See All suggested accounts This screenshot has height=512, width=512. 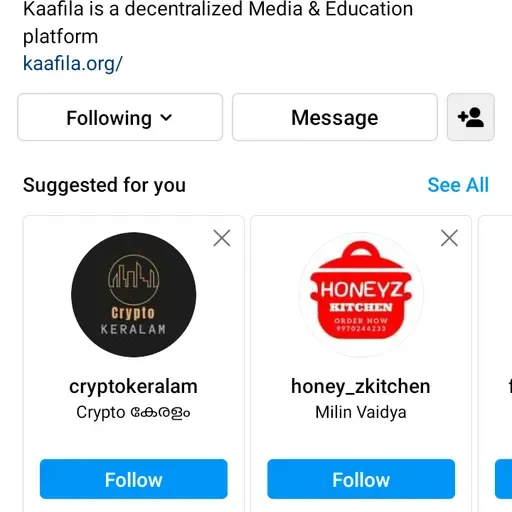coord(458,185)
